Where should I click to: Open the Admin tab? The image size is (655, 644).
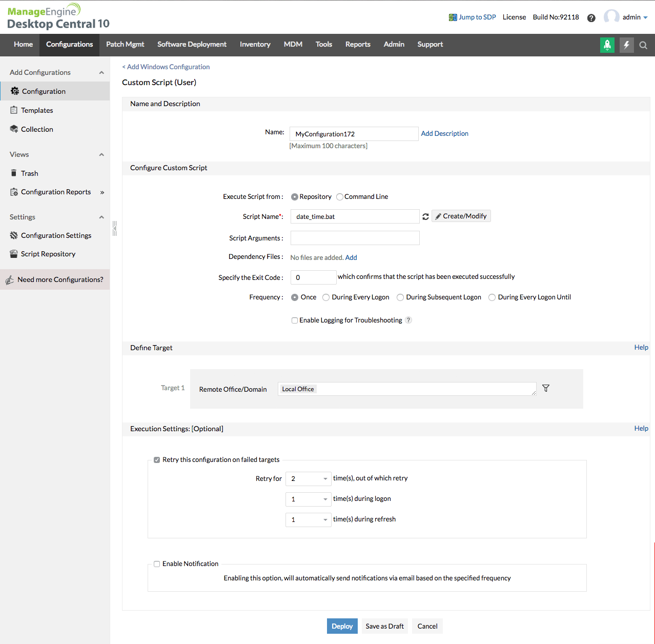point(394,45)
